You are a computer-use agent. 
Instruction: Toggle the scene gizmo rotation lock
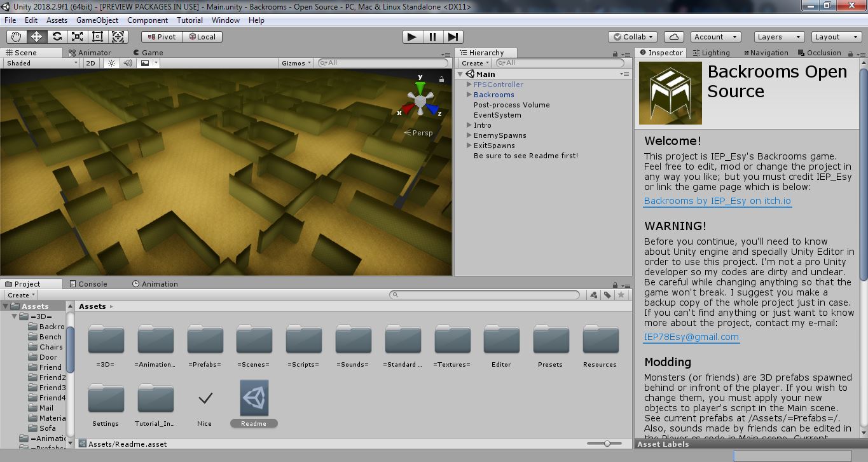[441, 79]
